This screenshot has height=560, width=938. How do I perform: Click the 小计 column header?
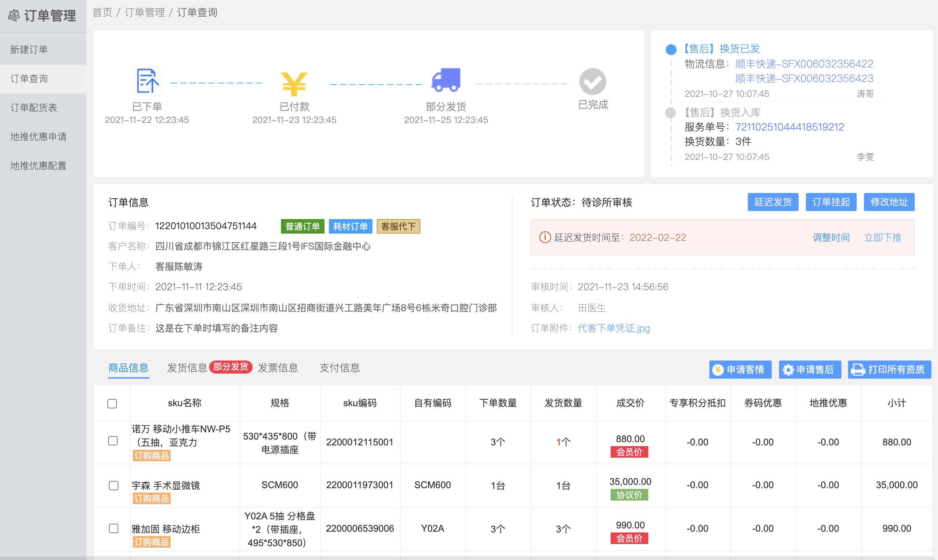897,403
